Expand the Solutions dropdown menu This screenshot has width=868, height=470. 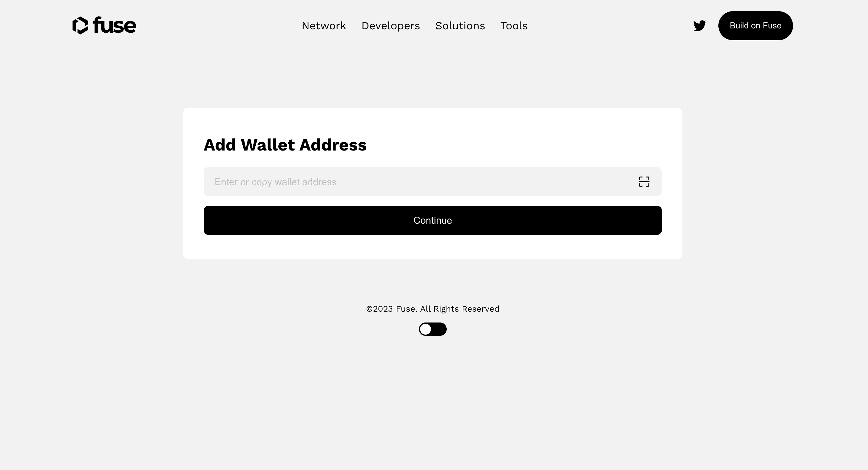(460, 25)
